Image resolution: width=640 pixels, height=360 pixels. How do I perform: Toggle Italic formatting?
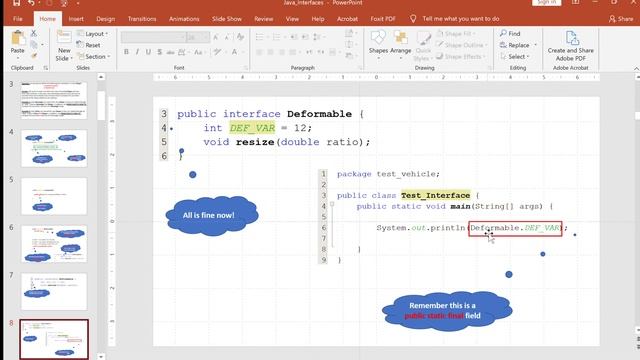click(x=137, y=52)
